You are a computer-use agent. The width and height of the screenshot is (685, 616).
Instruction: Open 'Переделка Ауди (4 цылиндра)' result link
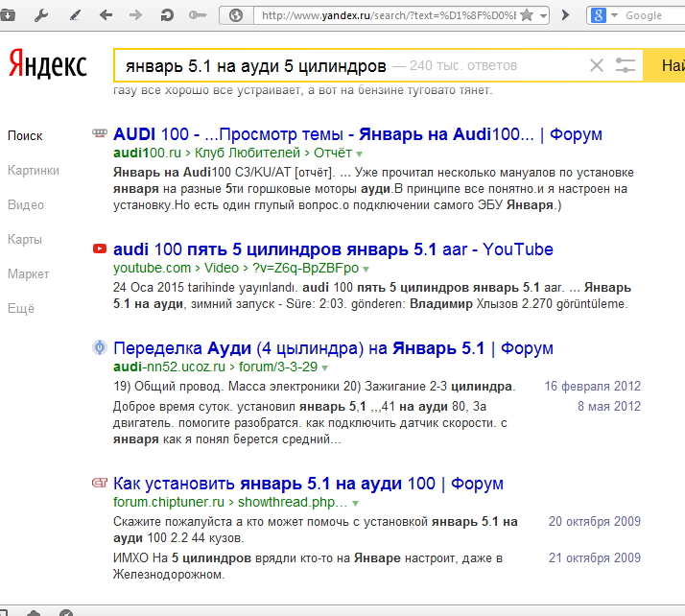point(333,348)
